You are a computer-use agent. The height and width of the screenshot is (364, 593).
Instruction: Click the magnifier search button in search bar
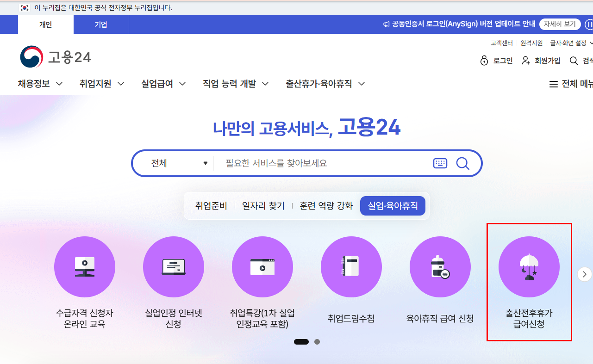pyautogui.click(x=463, y=163)
